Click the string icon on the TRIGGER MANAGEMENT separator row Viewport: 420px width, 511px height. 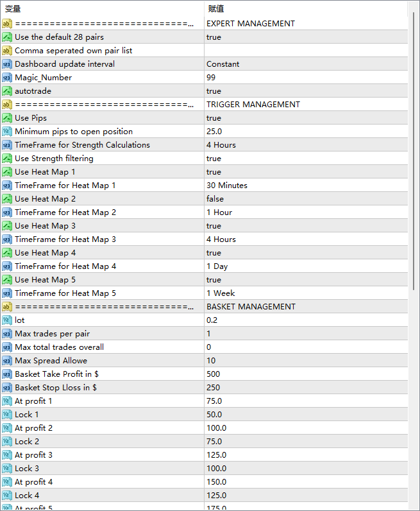(7, 104)
